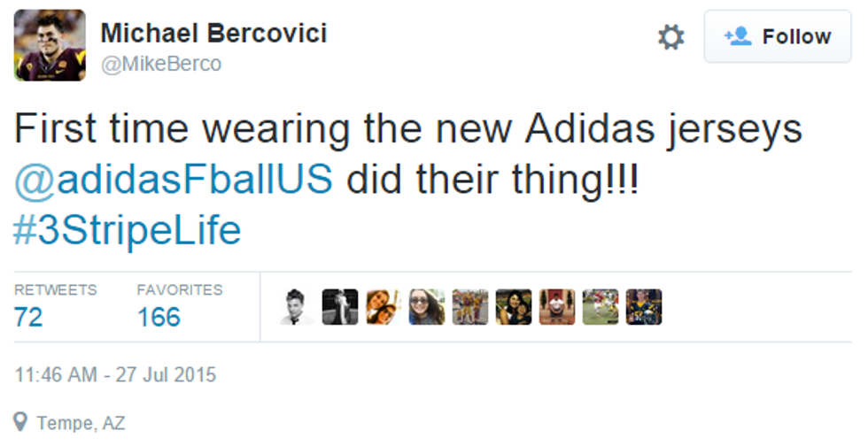Click the Tempe, AZ location
Viewport: 868px width, 446px height.
pos(81,422)
